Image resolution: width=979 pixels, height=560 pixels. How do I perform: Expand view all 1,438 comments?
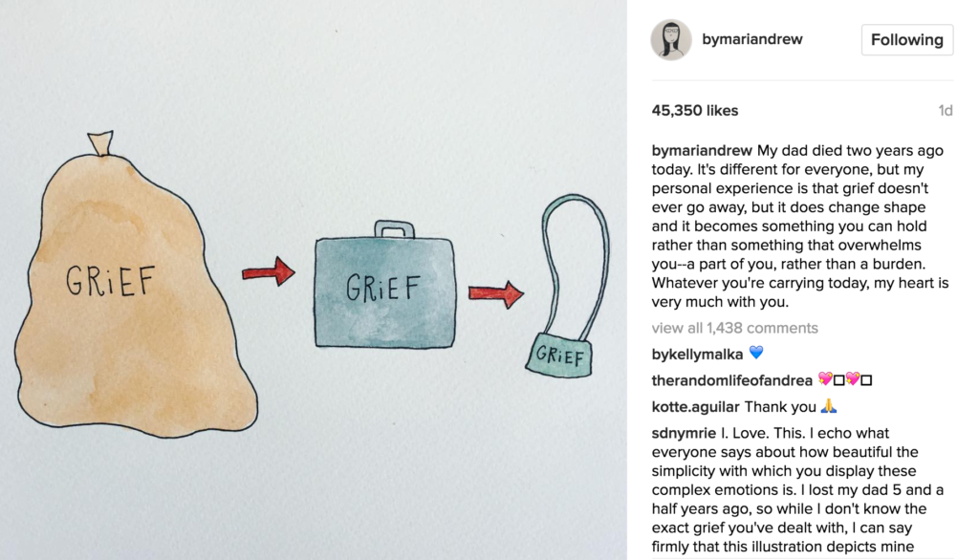[735, 328]
